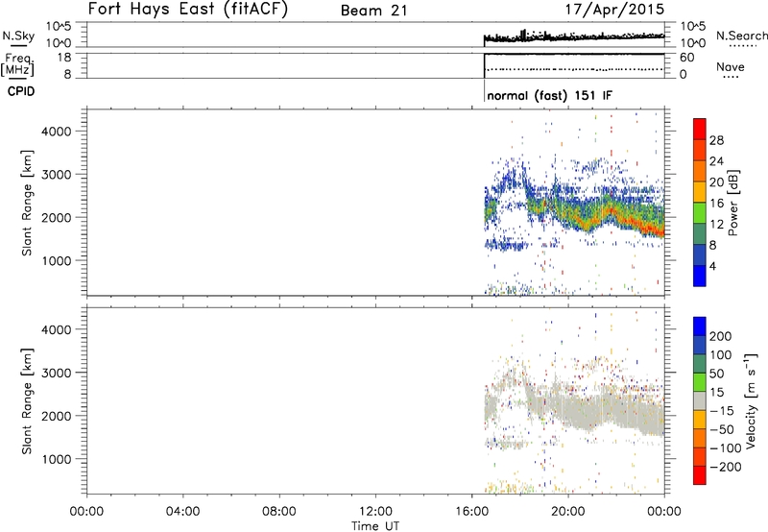Click the "4000" tick on power panel
The width and height of the screenshot is (768, 532).
coord(57,132)
